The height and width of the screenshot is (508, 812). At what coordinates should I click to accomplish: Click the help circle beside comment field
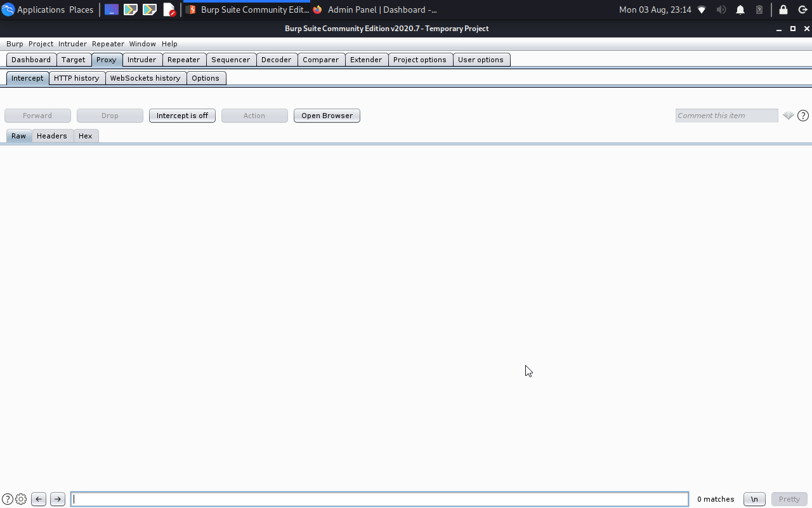(x=803, y=116)
